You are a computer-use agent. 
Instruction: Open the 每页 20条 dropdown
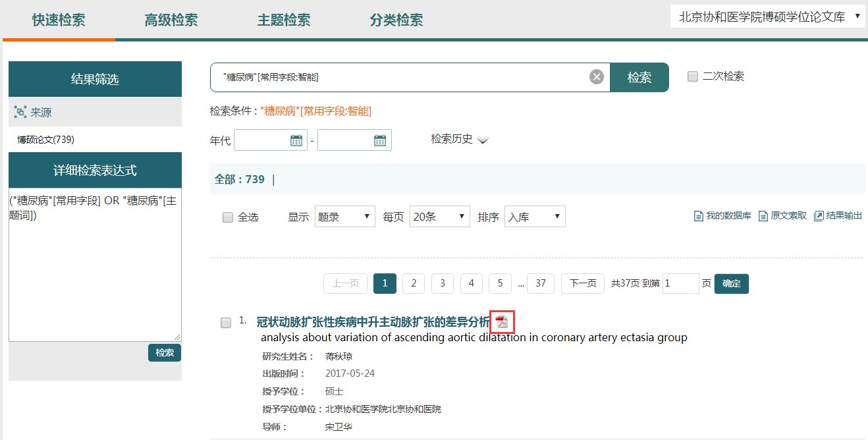[x=439, y=217]
